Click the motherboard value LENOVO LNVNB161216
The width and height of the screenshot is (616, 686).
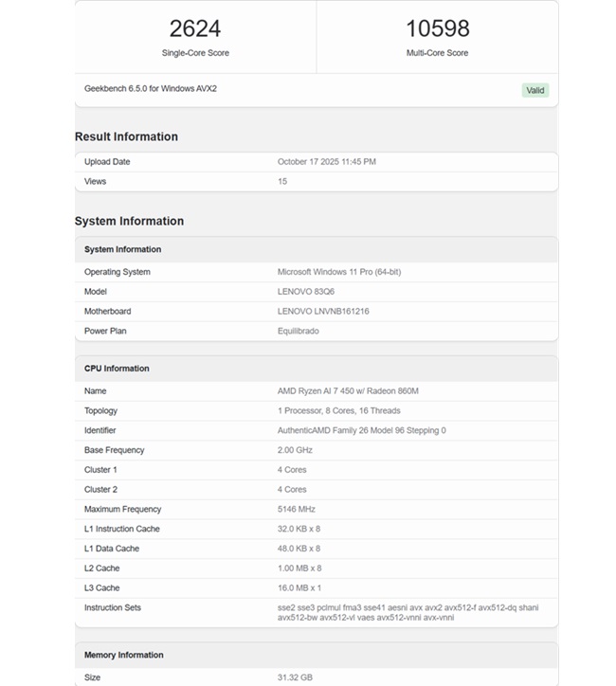pos(323,311)
